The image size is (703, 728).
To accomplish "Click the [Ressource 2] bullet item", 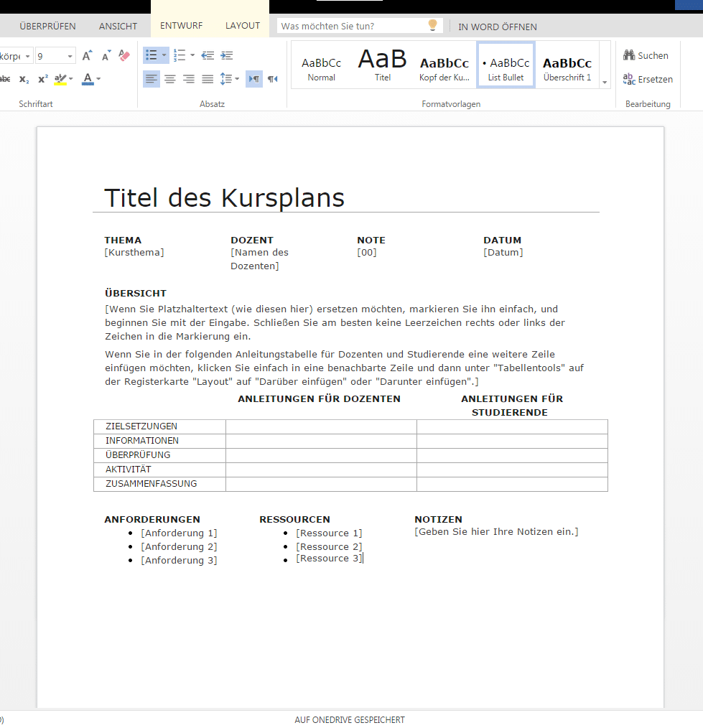I will tap(329, 547).
